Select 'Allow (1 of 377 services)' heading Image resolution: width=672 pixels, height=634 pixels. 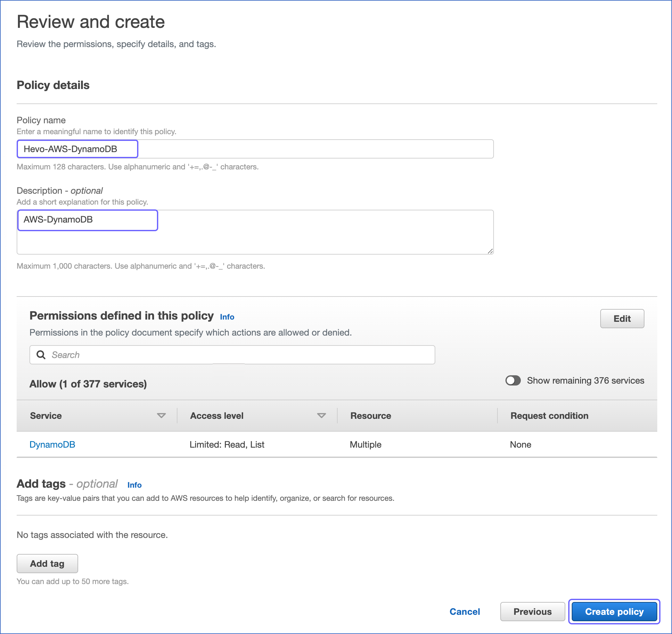pos(88,384)
